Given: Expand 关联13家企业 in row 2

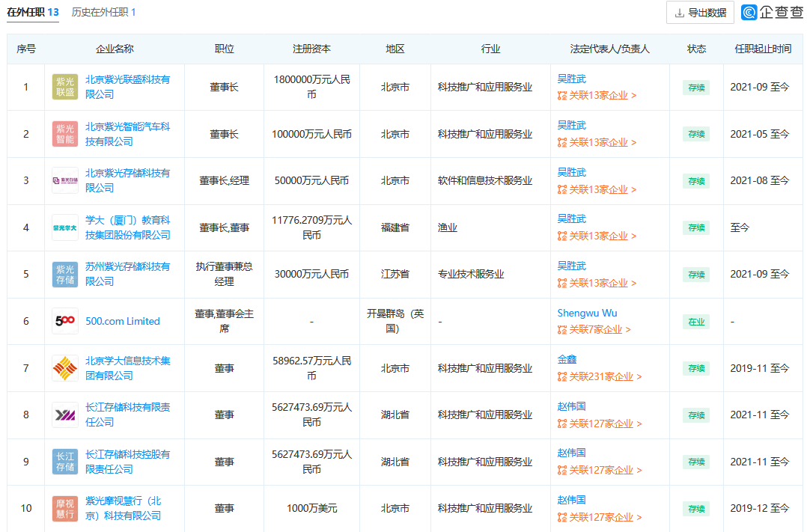Looking at the screenshot, I should [597, 142].
